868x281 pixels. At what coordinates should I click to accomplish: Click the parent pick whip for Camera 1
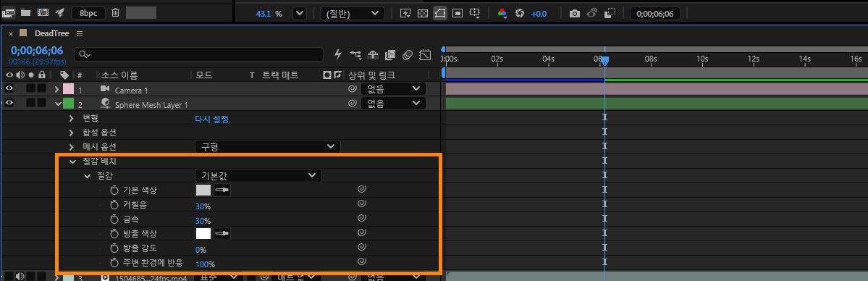(x=352, y=88)
